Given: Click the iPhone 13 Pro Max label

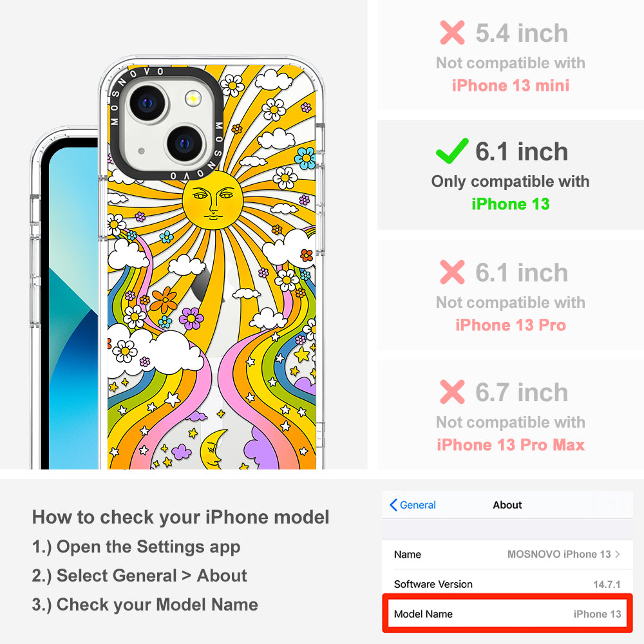Looking at the screenshot, I should click(511, 445).
